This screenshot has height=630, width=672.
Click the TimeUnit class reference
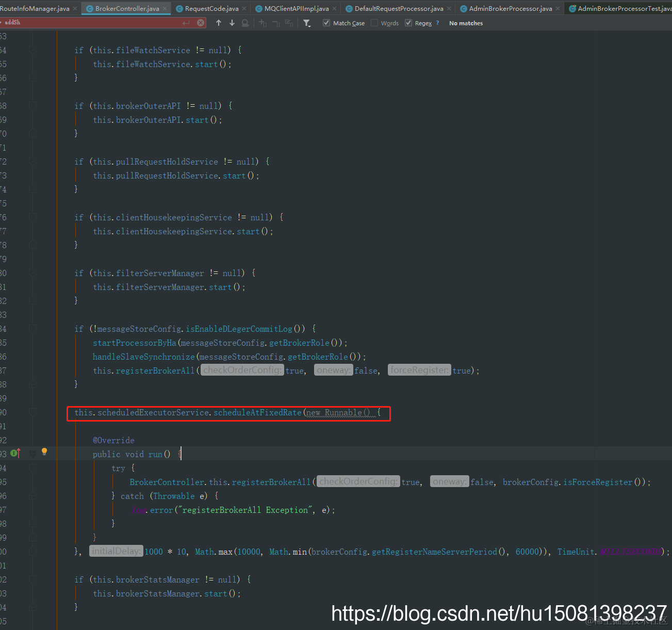tap(576, 552)
